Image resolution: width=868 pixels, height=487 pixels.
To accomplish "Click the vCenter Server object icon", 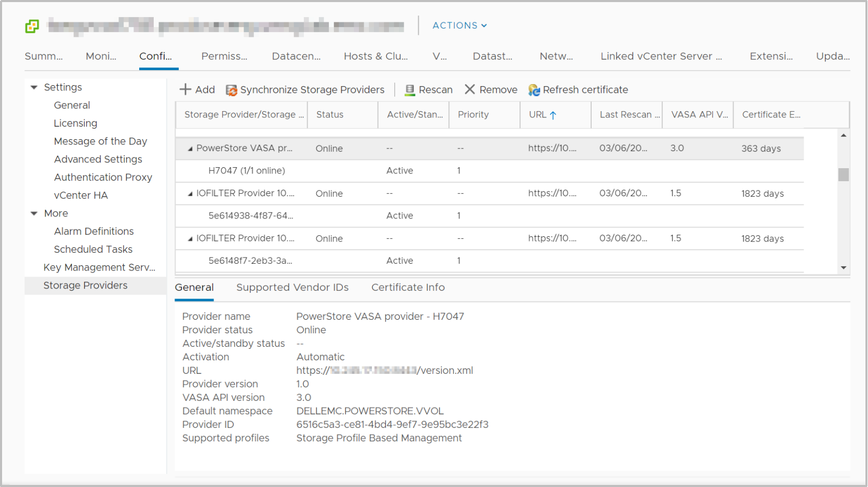I will [32, 26].
